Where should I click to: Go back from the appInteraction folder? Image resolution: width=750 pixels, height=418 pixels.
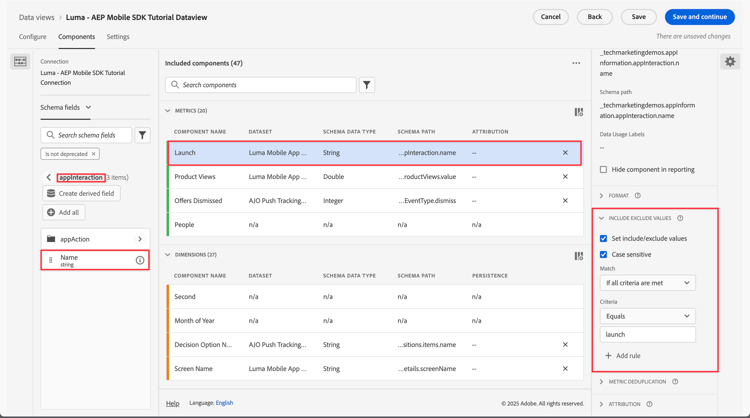pos(48,178)
